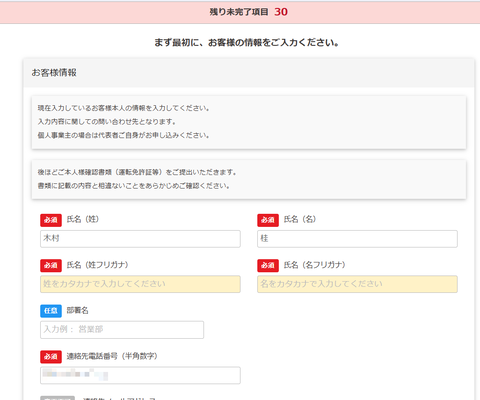Image resolution: width=480 pixels, height=400 pixels.
Task: Click the お客様情報 section header
Action: tap(249, 73)
